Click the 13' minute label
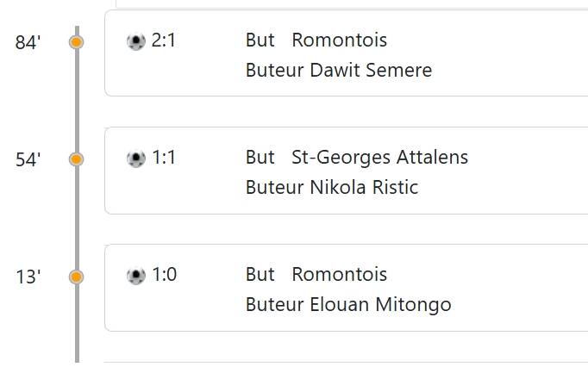The width and height of the screenshot is (588, 367). point(28,277)
